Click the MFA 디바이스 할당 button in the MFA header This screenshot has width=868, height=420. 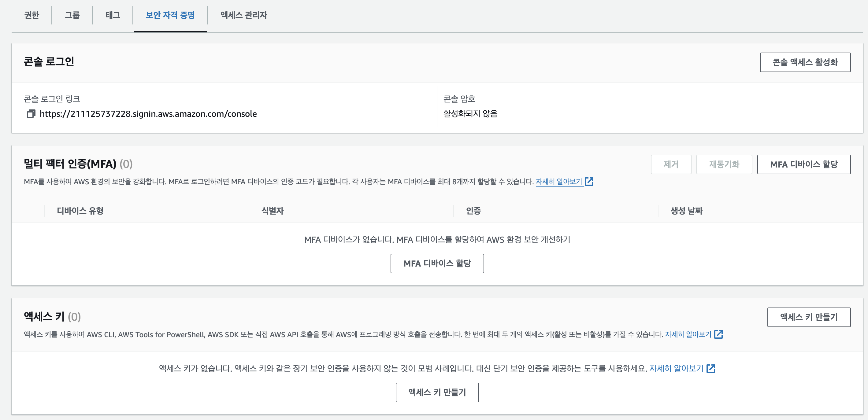(x=804, y=164)
